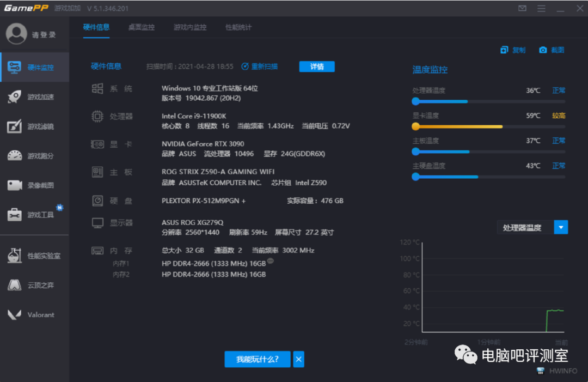Image resolution: width=588 pixels, height=382 pixels.
Task: Click the 主板 motherboard icon
Action: pos(97,172)
